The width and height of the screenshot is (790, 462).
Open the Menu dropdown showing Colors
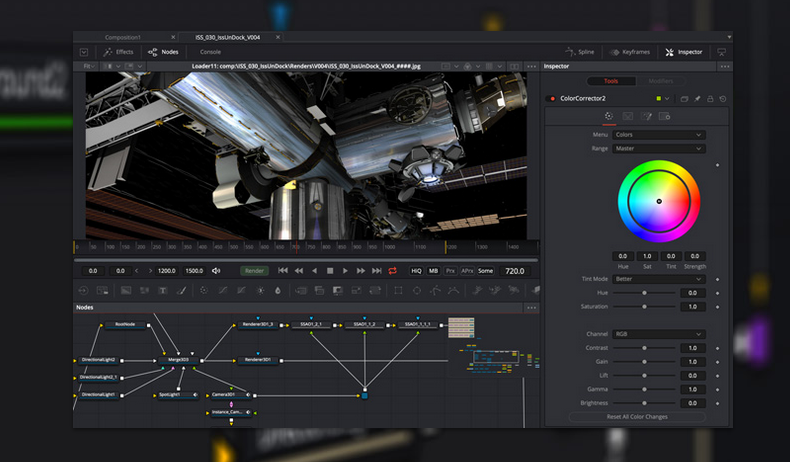(659, 135)
